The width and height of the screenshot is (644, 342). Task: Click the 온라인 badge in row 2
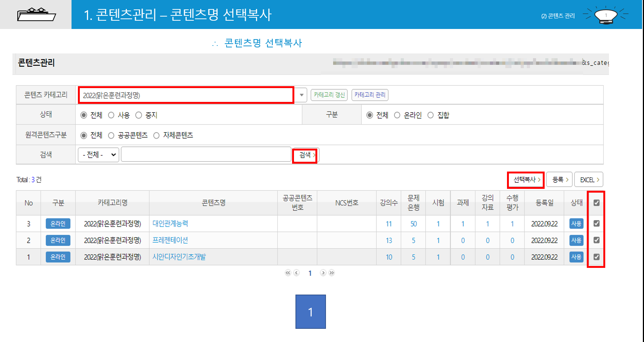58,240
